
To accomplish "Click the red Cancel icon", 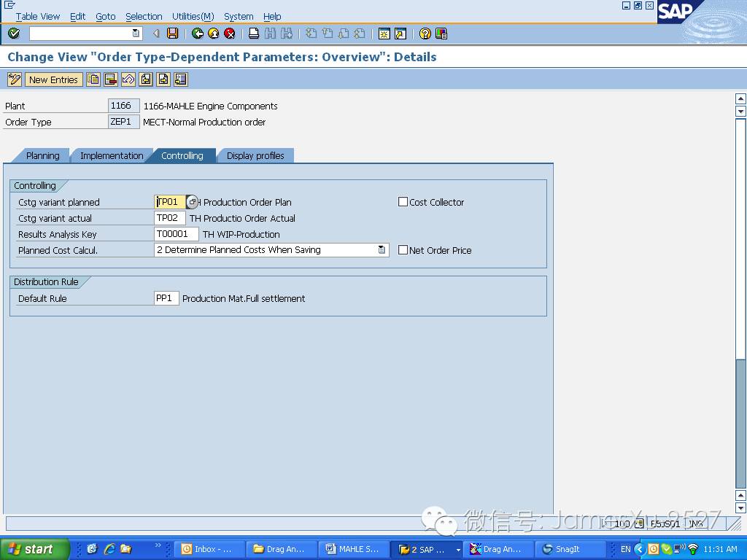I will 230,34.
